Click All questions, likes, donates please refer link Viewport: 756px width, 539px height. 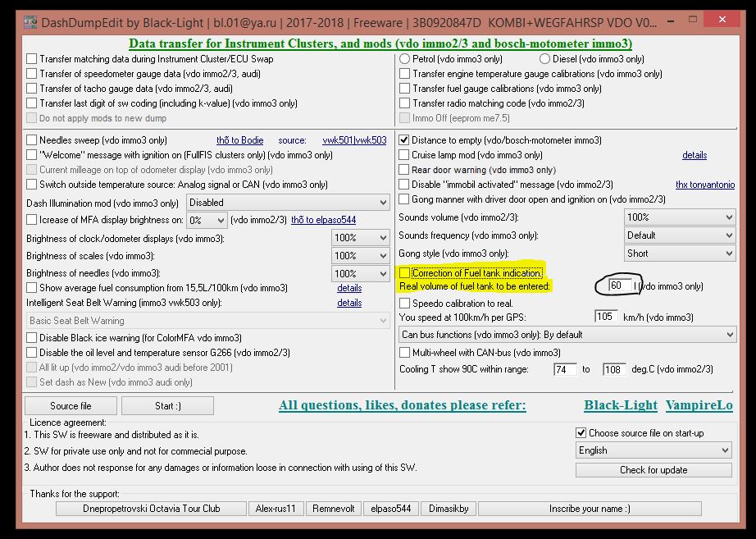(402, 405)
